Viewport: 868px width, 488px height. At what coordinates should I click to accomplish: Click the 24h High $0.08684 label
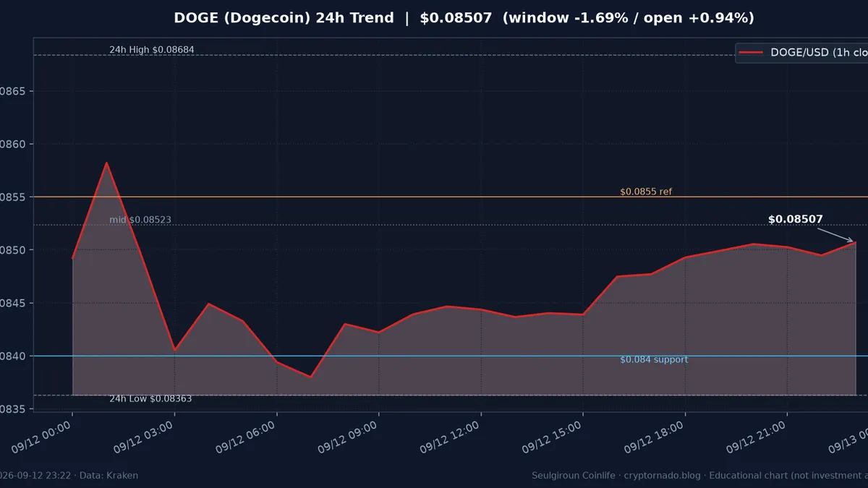coord(152,50)
